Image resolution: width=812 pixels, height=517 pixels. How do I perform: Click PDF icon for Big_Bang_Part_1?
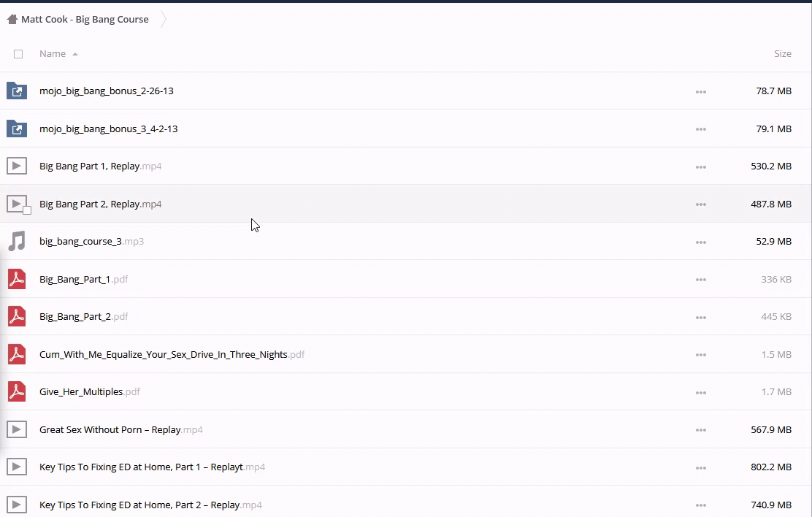(x=17, y=280)
